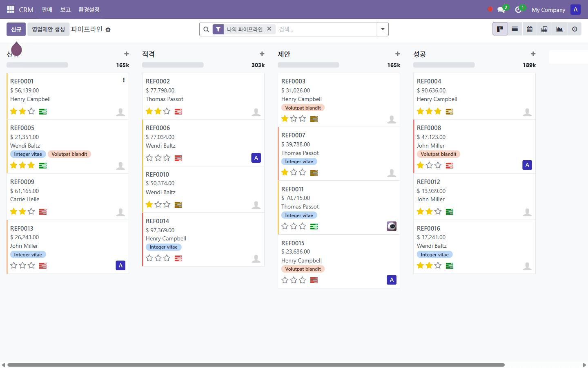Open the REF0001 card context menu
The height and width of the screenshot is (368, 588).
pos(124,80)
